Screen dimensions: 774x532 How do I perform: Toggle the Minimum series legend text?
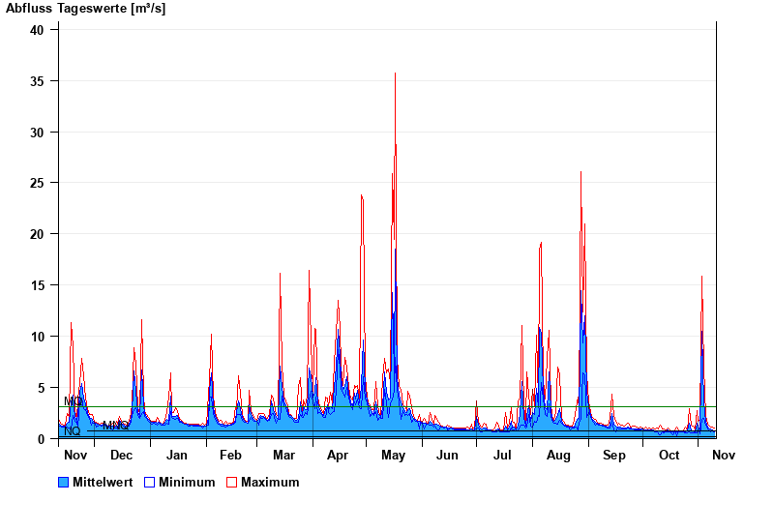[x=187, y=482]
